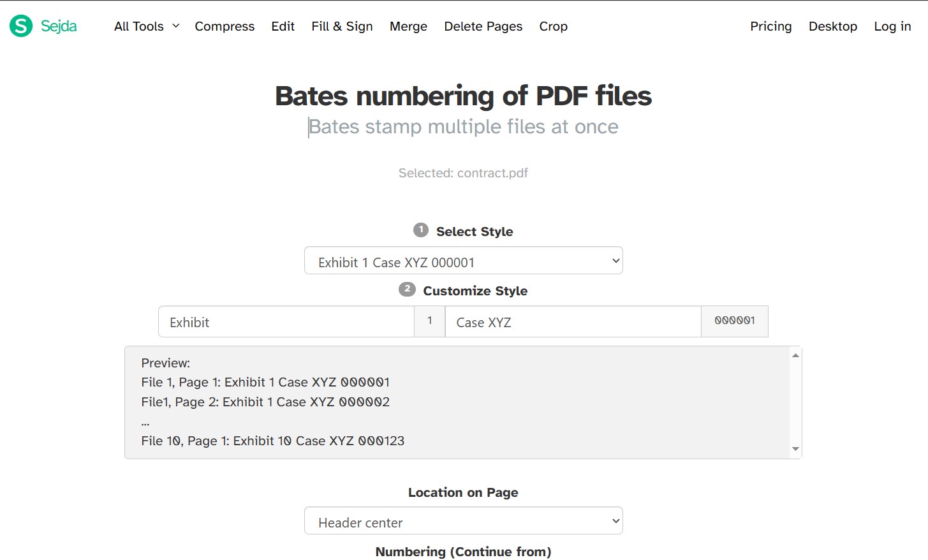Click the numbered step 2 badge

tap(406, 289)
